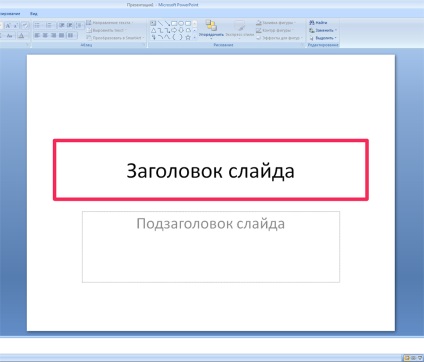This screenshot has width=424, height=362.
Task: Expand the shapes gallery More button
Action: click(194, 37)
